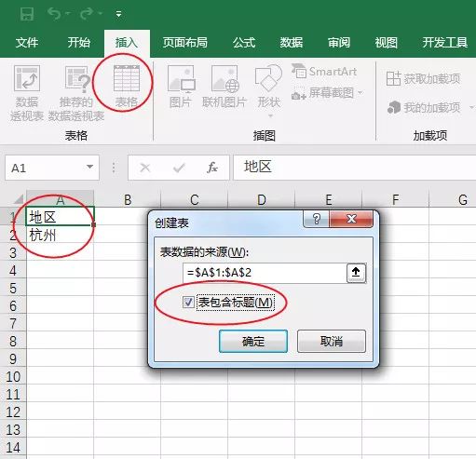Screen dimensions: 476x459
Task: Click the Redo arrow icon
Action: click(87, 13)
